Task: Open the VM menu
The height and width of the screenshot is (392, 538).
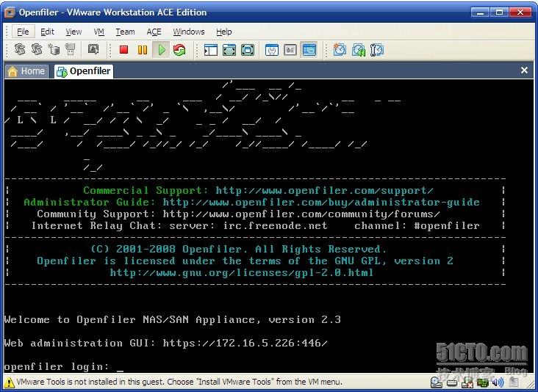Action: click(x=98, y=32)
